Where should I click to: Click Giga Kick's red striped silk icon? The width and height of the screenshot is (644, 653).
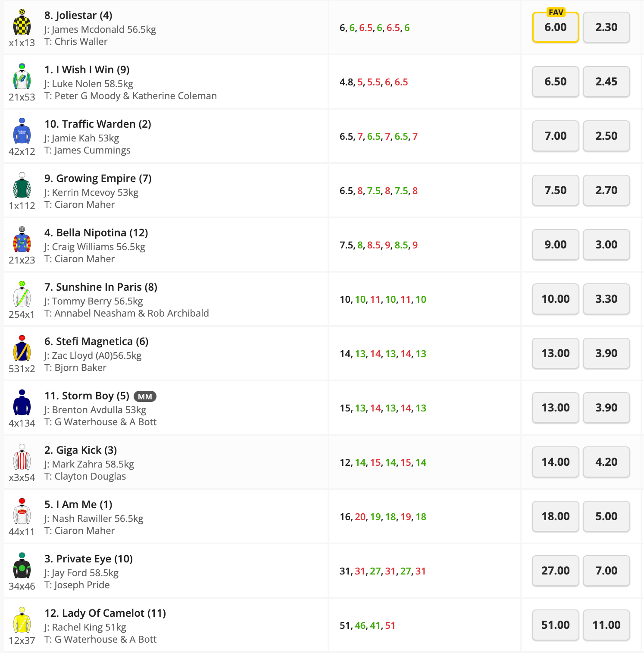[22, 458]
